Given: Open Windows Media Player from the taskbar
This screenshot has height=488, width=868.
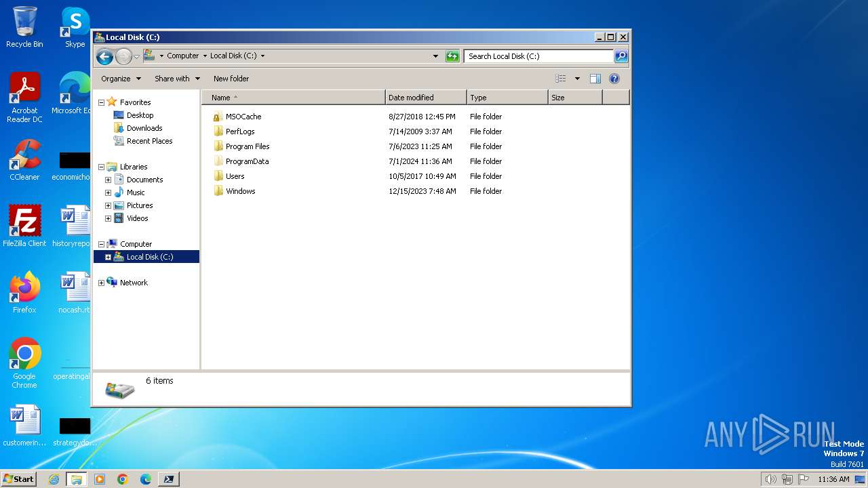Looking at the screenshot, I should 100,479.
